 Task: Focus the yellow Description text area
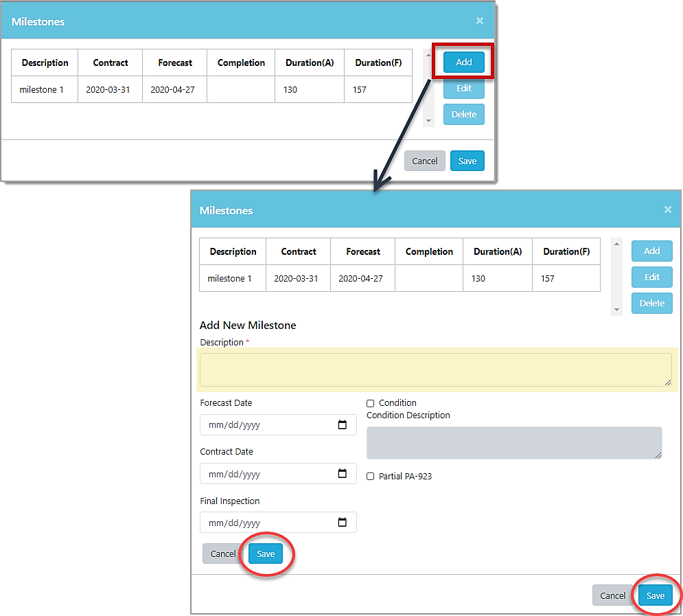(436, 369)
